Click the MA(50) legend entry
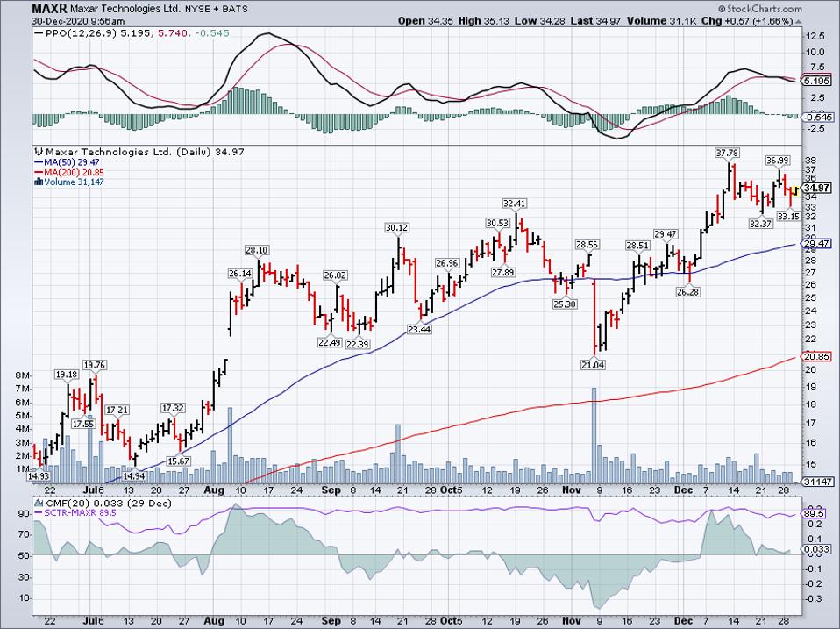The image size is (840, 629). coord(72,161)
